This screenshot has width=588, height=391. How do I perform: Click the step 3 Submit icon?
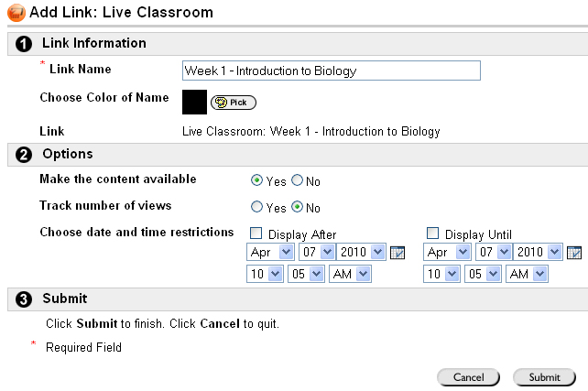(25, 299)
